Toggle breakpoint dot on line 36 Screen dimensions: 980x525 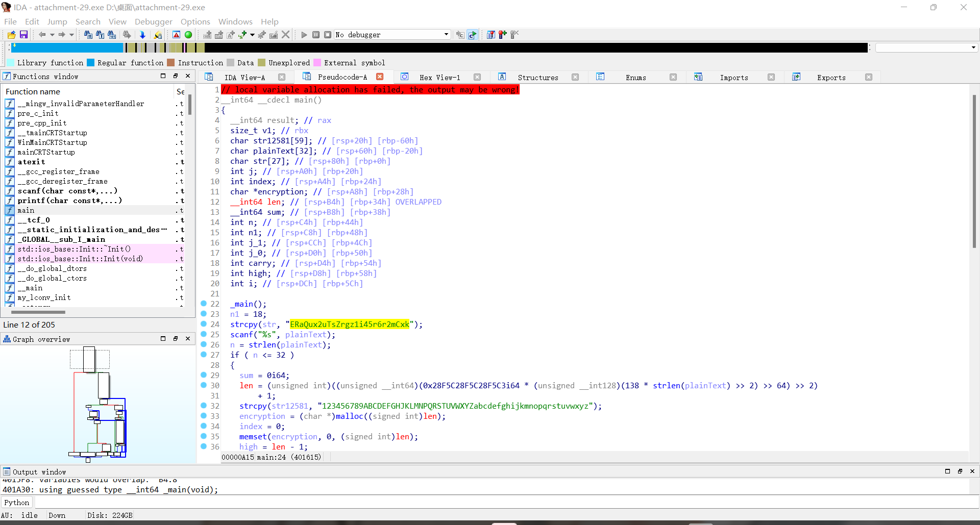tap(204, 446)
